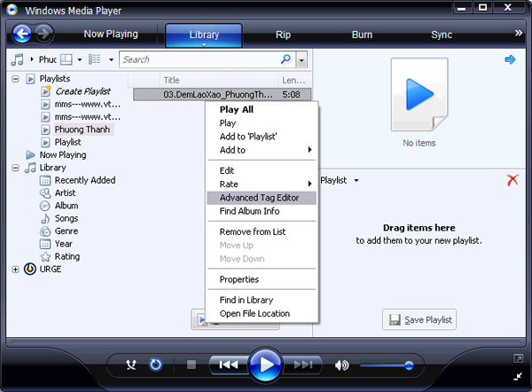Image resolution: width=532 pixels, height=392 pixels.
Task: Open the search box dropdown arrow
Action: pos(301,59)
